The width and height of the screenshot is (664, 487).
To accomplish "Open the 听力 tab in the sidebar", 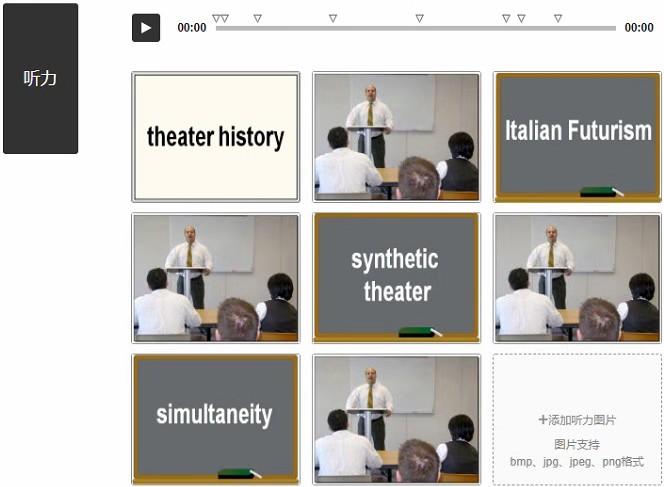I will click(x=40, y=78).
